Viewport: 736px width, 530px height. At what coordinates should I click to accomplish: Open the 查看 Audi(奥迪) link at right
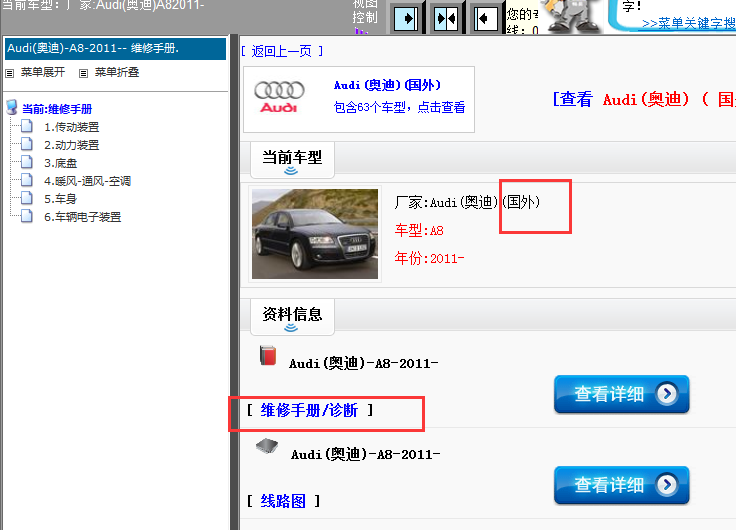644,99
